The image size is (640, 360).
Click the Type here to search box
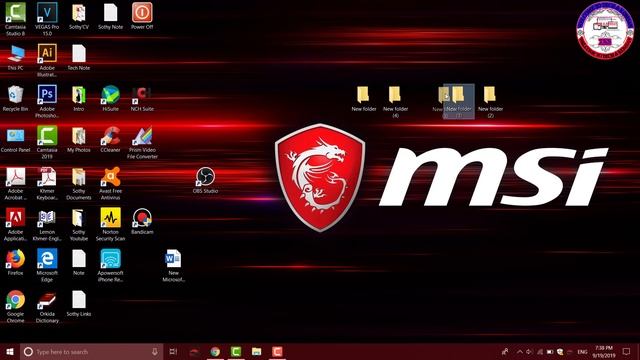pos(91,351)
